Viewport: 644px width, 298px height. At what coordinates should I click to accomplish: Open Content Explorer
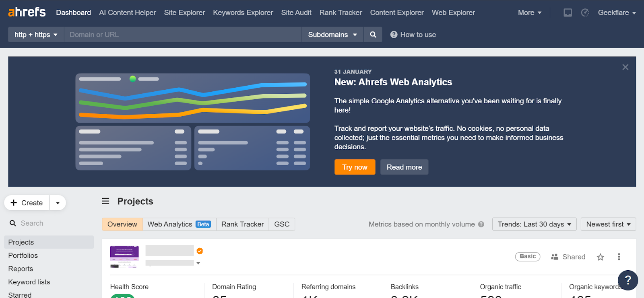[x=397, y=12]
